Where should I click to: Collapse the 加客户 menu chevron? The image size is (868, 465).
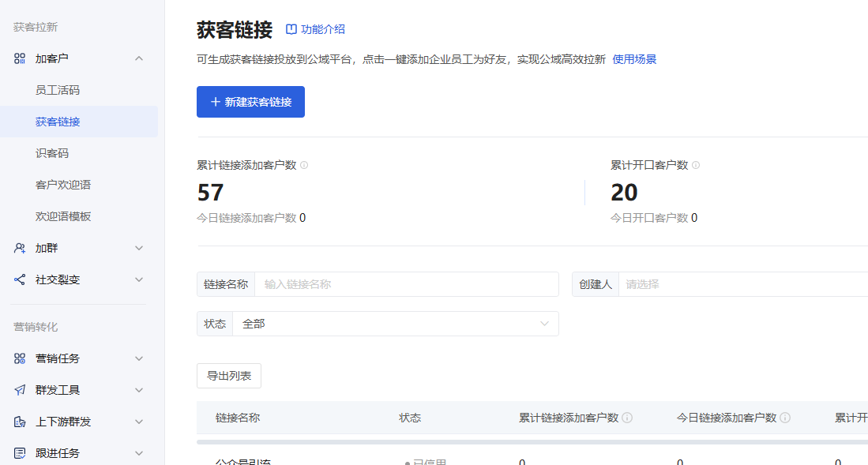[139, 58]
